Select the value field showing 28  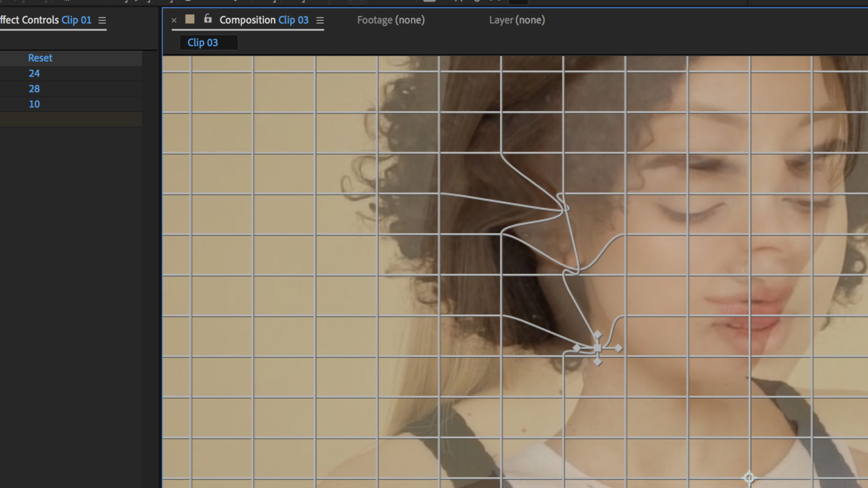tap(34, 89)
